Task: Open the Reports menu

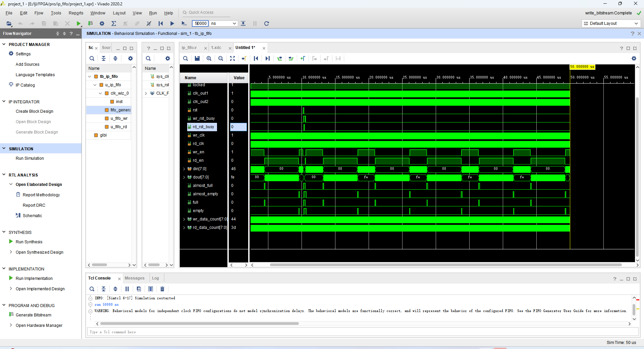Action: point(76,13)
